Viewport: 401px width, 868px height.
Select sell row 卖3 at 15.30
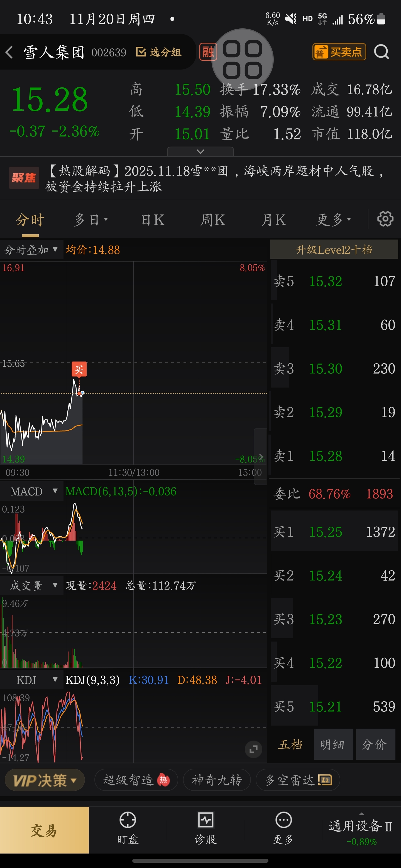[334, 368]
